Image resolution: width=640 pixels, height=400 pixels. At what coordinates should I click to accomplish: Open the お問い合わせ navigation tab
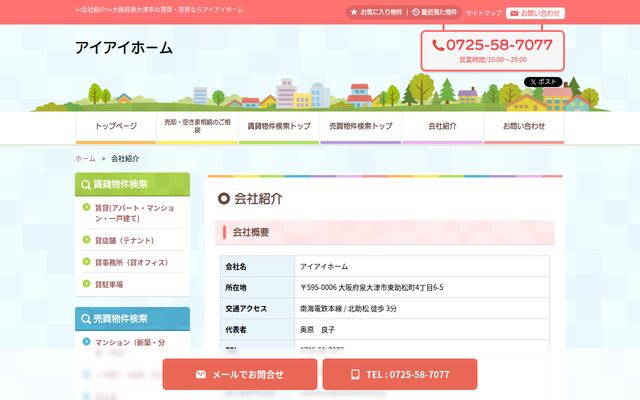[x=524, y=128]
